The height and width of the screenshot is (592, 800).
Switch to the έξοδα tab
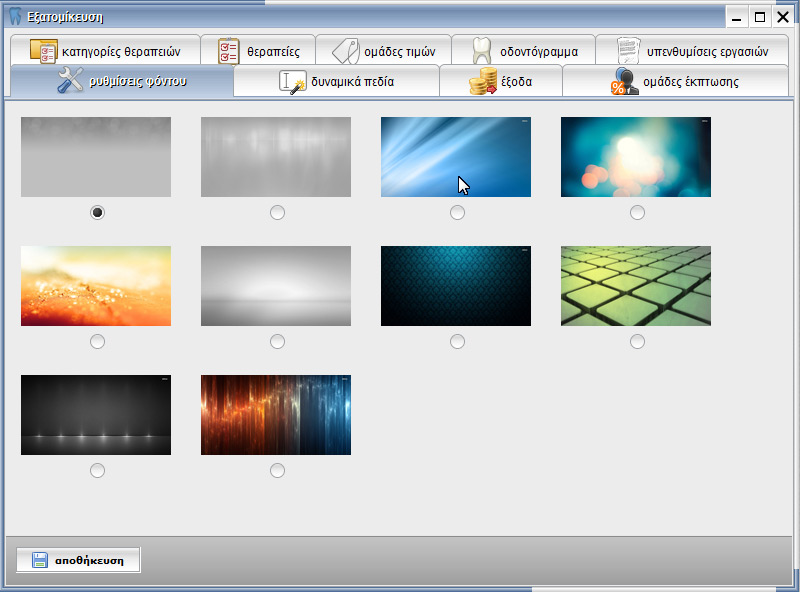pos(501,81)
